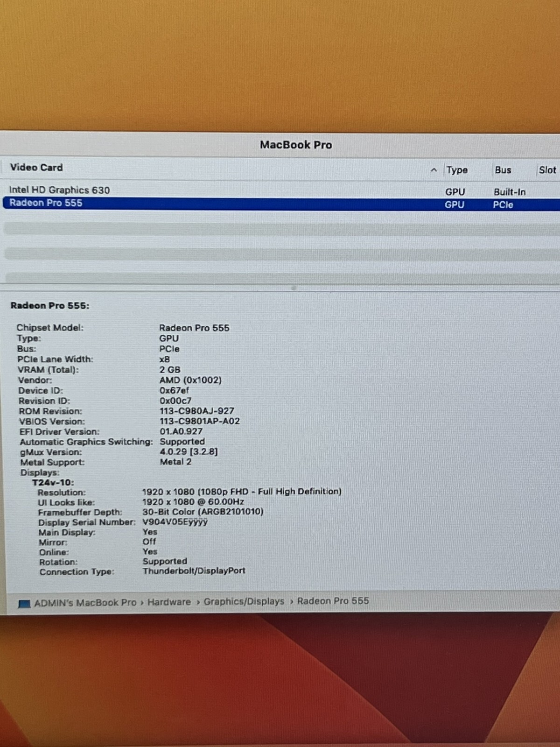Click the Mirror value Off

coord(149,542)
